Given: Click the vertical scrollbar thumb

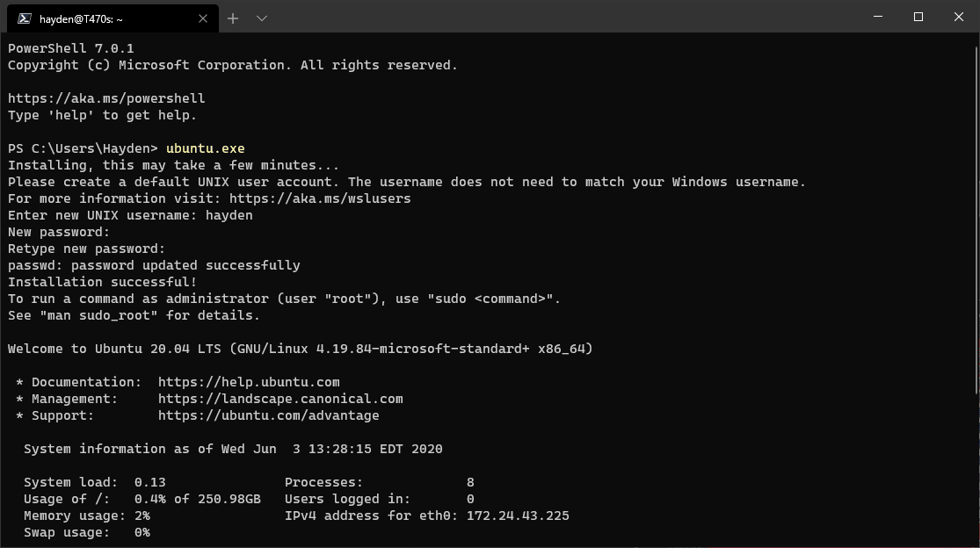Looking at the screenshot, I should point(976,220).
